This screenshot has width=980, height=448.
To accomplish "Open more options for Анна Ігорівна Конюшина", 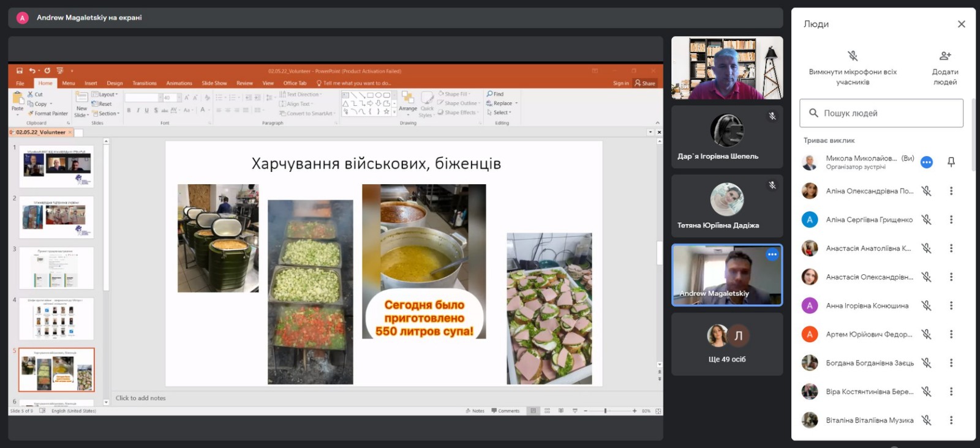I will [951, 305].
